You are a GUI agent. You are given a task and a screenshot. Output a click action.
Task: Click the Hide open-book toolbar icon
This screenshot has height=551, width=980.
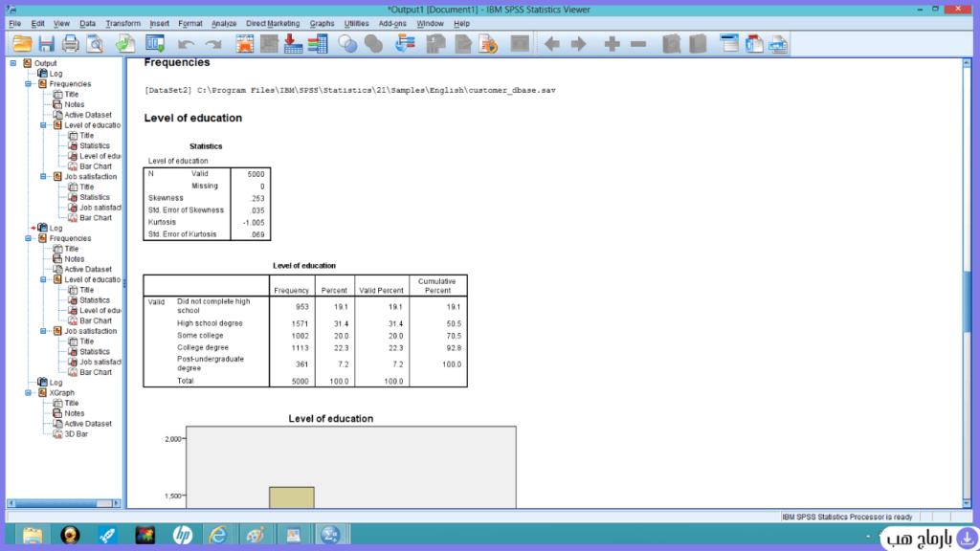click(698, 44)
